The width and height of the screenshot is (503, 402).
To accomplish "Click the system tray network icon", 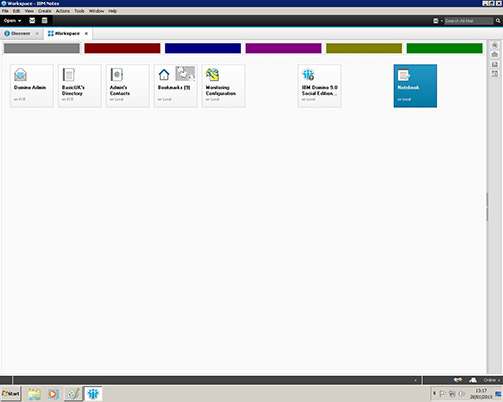I will pyautogui.click(x=452, y=394).
